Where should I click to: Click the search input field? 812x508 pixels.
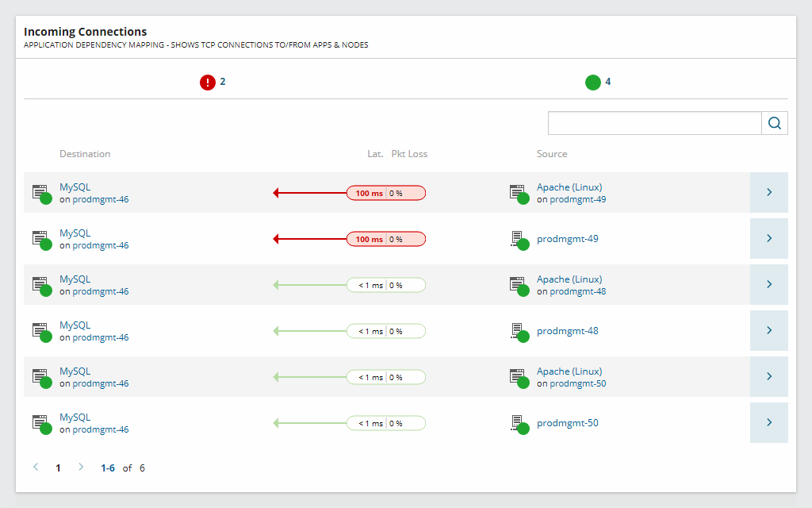[655, 123]
